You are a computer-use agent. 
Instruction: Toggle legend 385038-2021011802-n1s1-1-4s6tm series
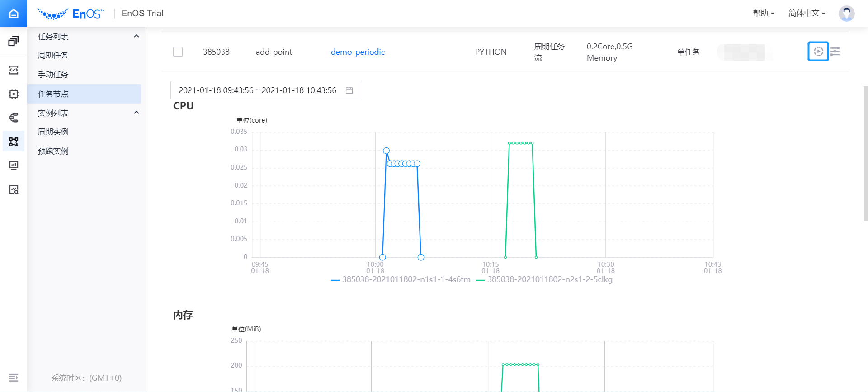point(401,279)
